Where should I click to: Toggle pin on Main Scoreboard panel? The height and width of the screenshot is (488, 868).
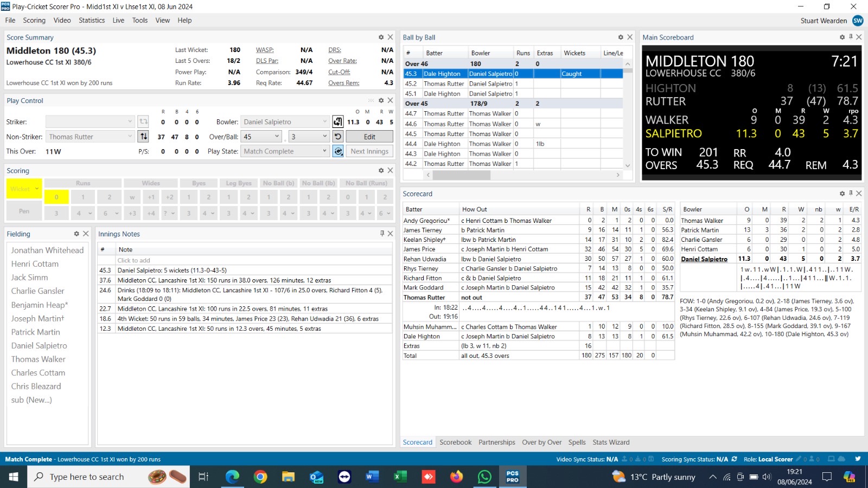coord(851,37)
